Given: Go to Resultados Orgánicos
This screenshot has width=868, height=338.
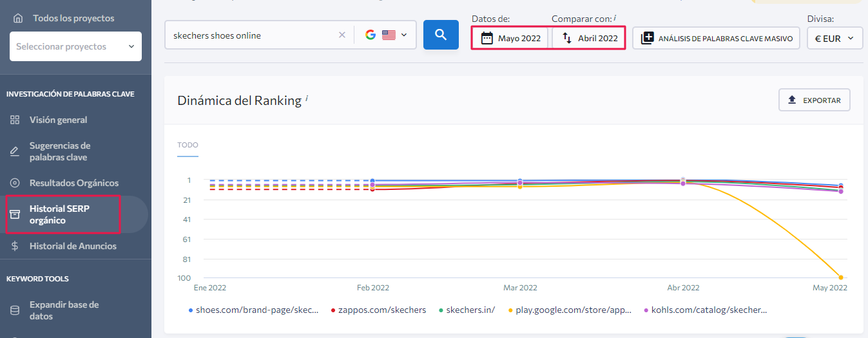Looking at the screenshot, I should tap(74, 183).
